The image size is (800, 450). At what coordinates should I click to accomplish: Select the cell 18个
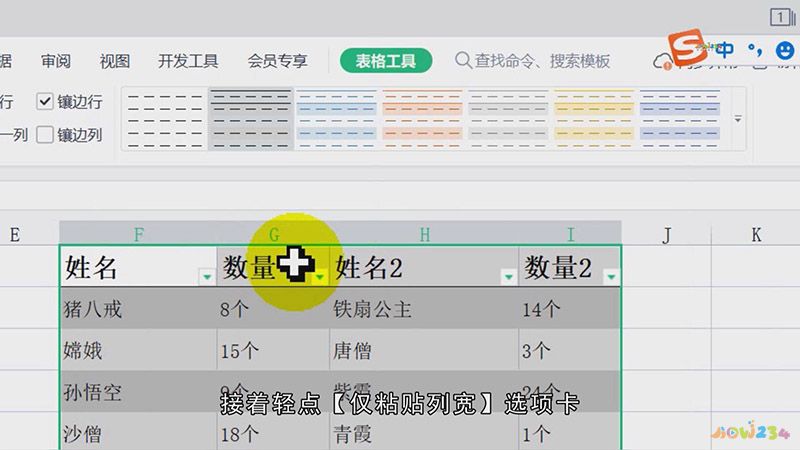click(x=273, y=432)
